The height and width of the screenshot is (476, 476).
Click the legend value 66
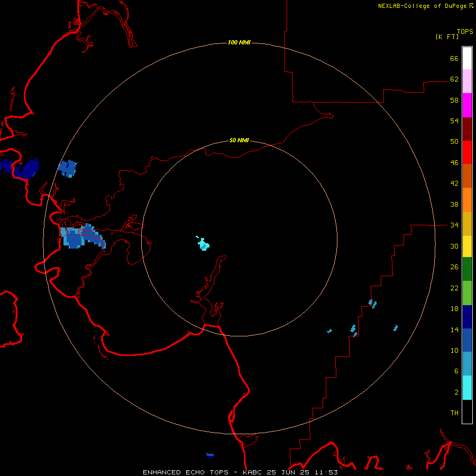click(x=454, y=58)
